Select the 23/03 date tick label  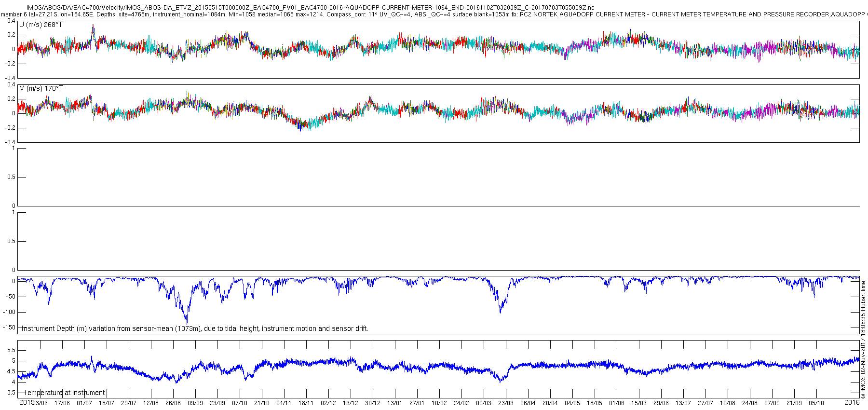pyautogui.click(x=506, y=403)
